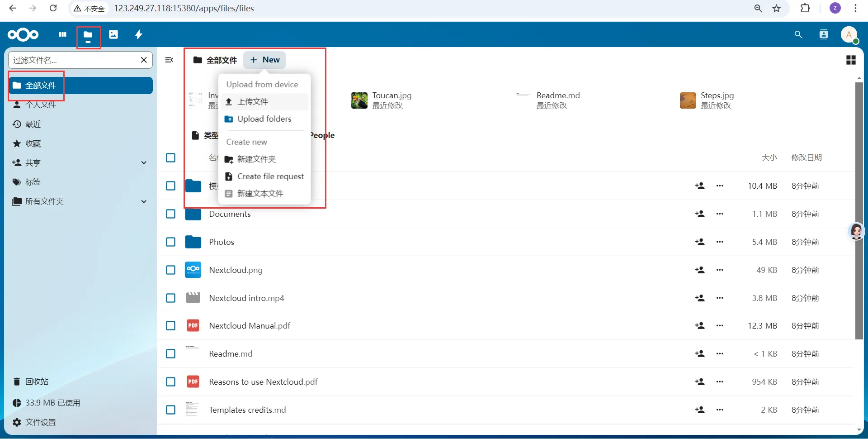Image resolution: width=868 pixels, height=439 pixels.
Task: Open the Dashboard app icon
Action: click(63, 34)
